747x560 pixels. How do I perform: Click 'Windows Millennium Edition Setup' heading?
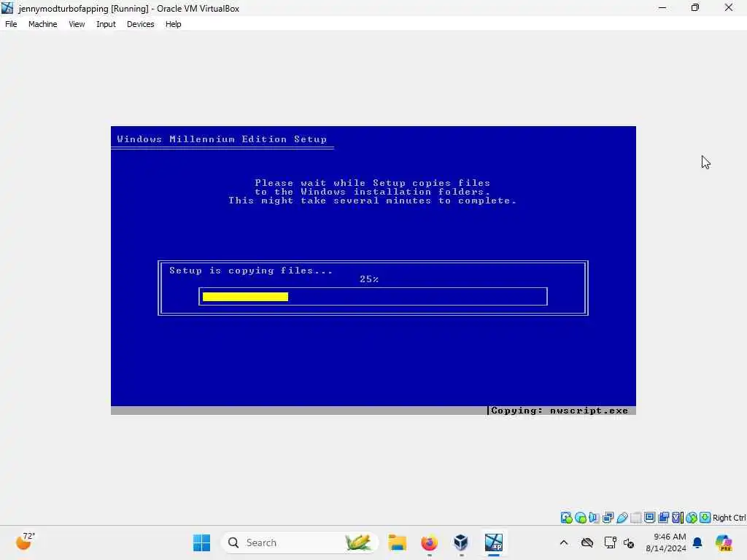(222, 139)
